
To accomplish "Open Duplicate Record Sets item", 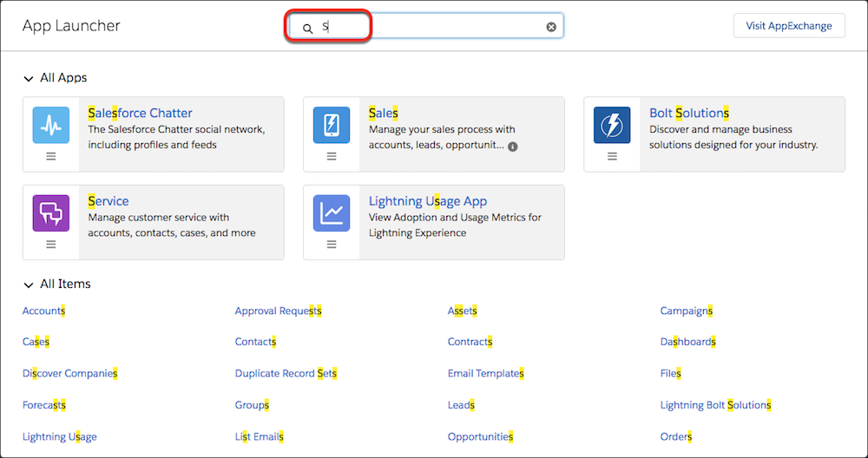I will click(286, 373).
